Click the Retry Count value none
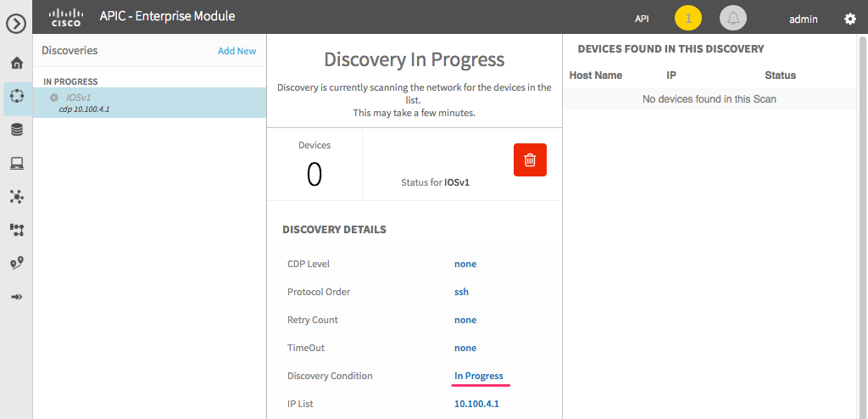Image resolution: width=868 pixels, height=419 pixels. (x=465, y=320)
